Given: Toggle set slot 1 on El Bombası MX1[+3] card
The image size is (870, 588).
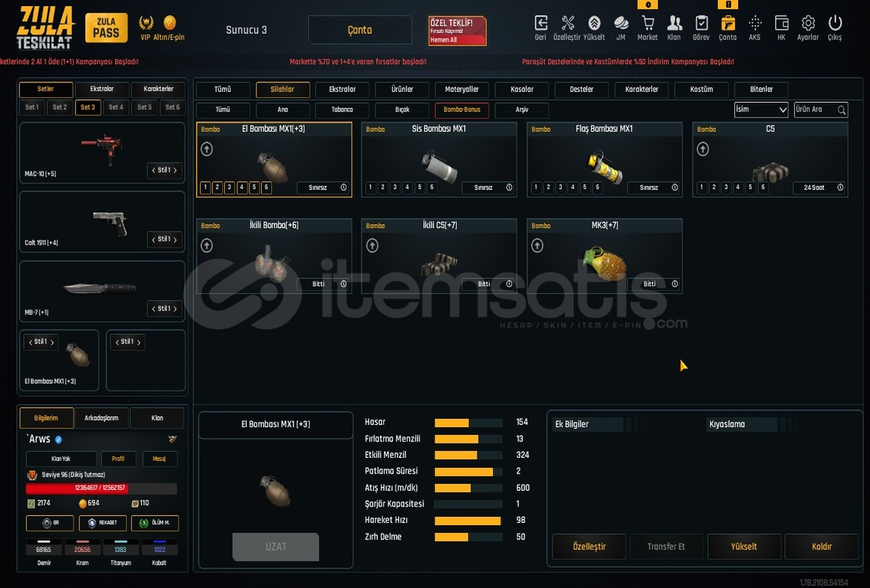Looking at the screenshot, I should point(205,187).
